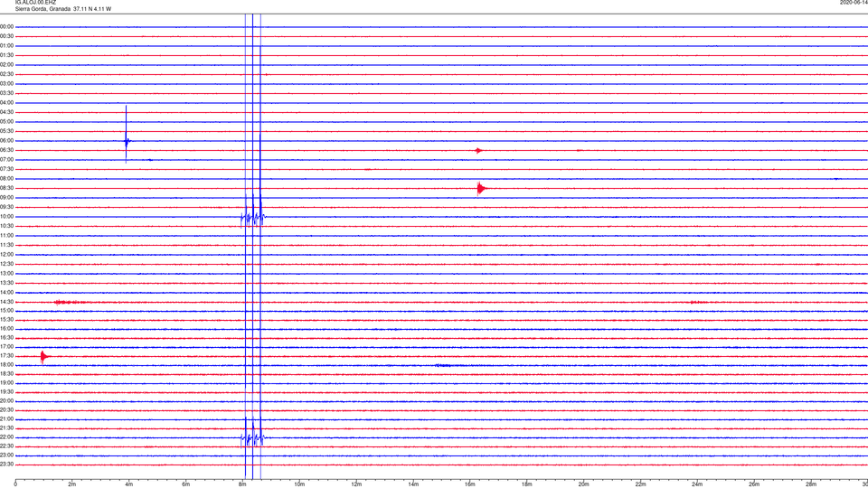Click the 20m minute axis label
This screenshot has width=868, height=488.
tap(583, 484)
